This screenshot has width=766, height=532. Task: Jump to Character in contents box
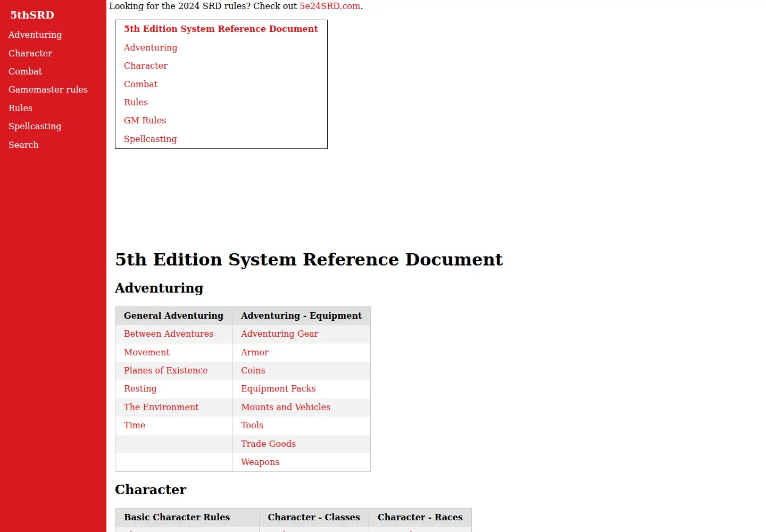146,65
